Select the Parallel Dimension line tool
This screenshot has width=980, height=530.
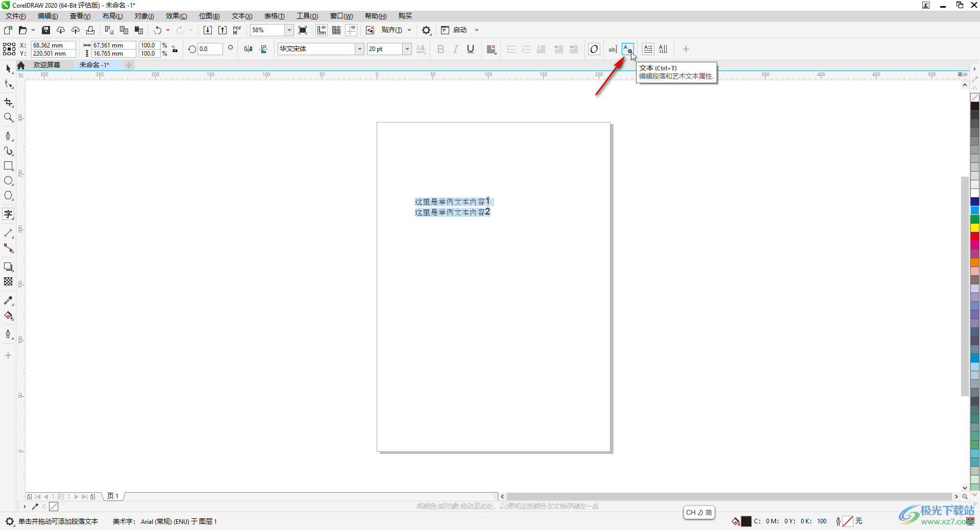pyautogui.click(x=8, y=233)
